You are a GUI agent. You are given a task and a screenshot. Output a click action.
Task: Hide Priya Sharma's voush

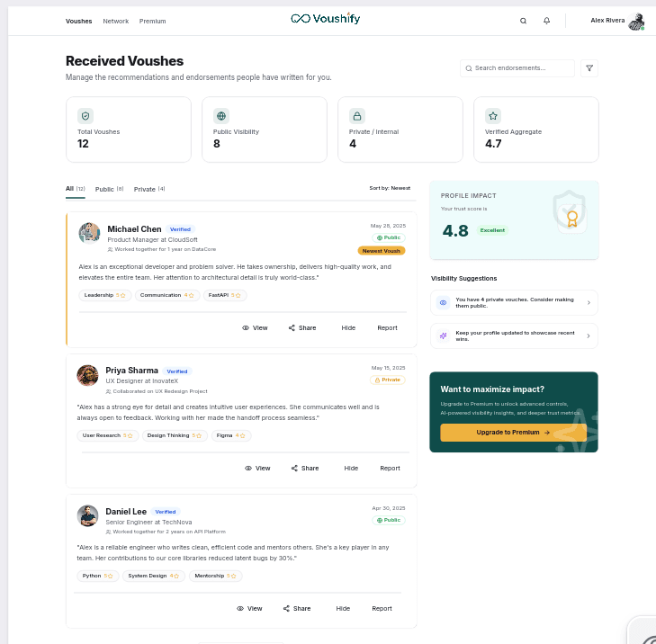coord(351,468)
